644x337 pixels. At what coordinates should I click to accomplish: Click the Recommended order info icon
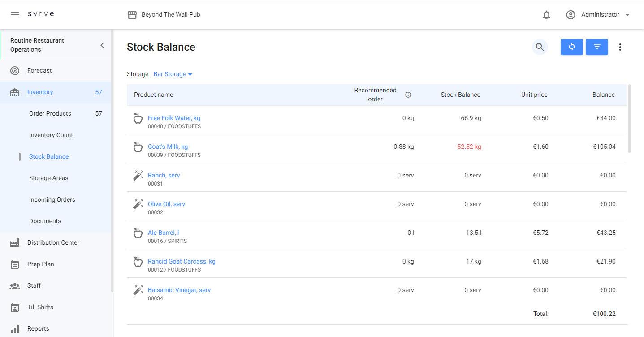pyautogui.click(x=408, y=95)
